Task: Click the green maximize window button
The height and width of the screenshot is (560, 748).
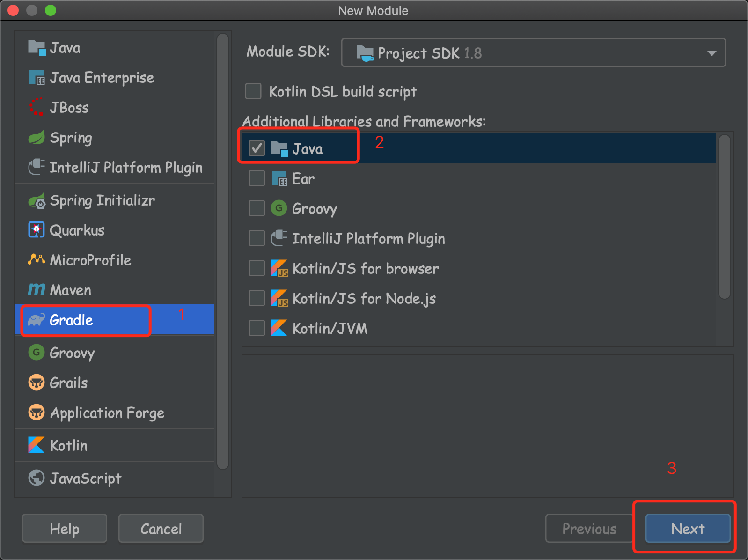Action: pos(51,10)
